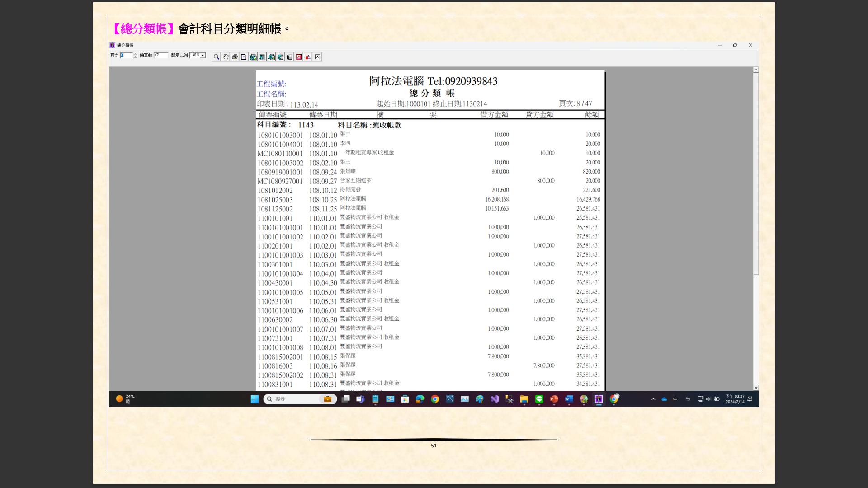Click the 傳票編號 column header
Screen dimensions: 868x488
click(273, 115)
